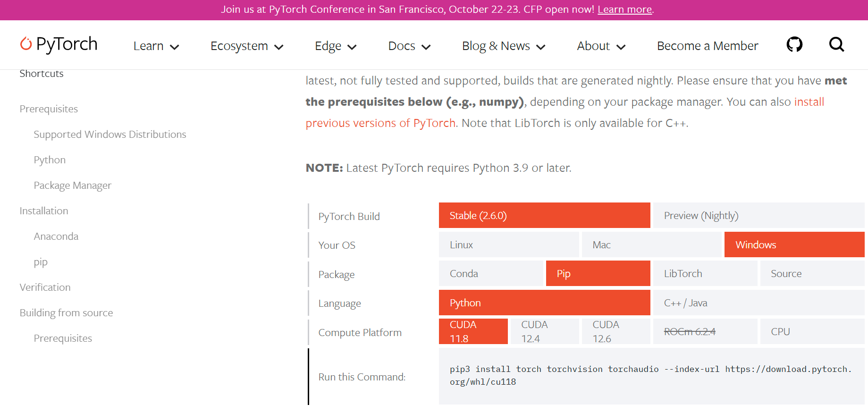Select the CPU compute platform
This screenshot has width=868, height=413.
[812, 331]
